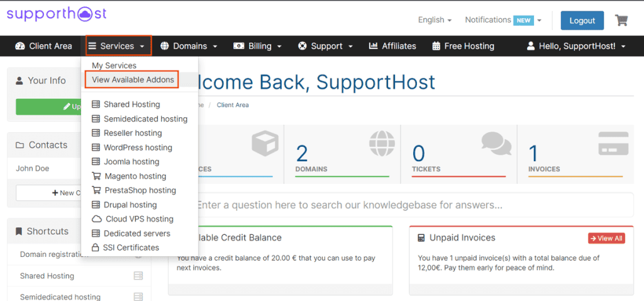This screenshot has height=301, width=644.
Task: Click the knowledgebase search field
Action: click(x=415, y=205)
